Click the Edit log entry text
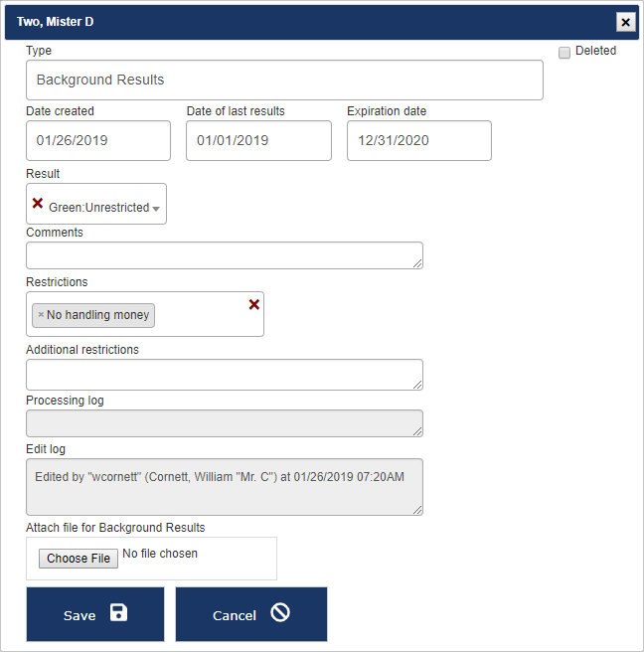 coord(220,477)
